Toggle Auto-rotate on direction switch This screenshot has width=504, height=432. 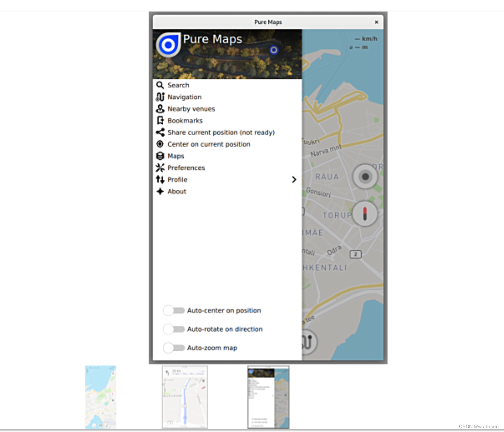click(x=174, y=329)
